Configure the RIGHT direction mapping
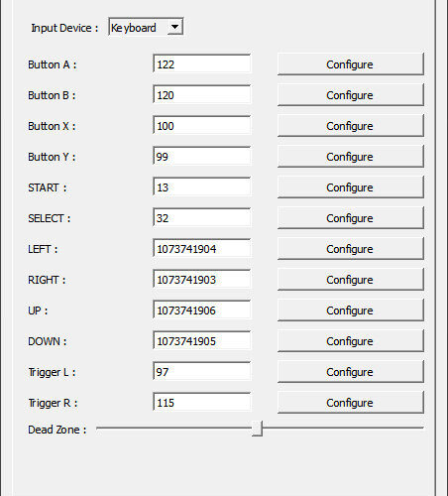Image resolution: width=448 pixels, height=496 pixels. [x=351, y=280]
